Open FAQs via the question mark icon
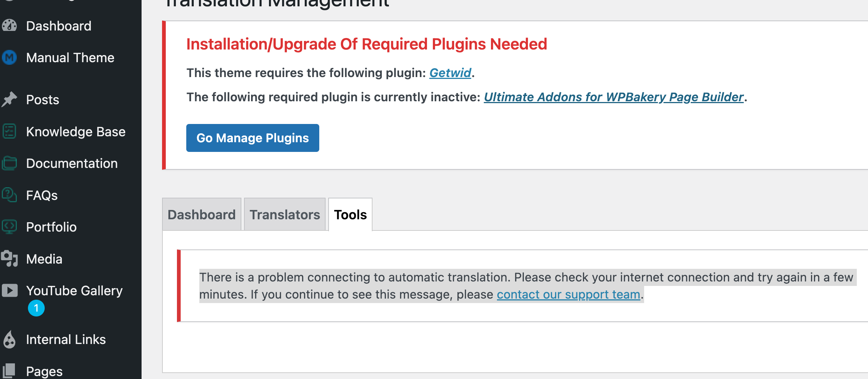868x379 pixels. (x=9, y=195)
